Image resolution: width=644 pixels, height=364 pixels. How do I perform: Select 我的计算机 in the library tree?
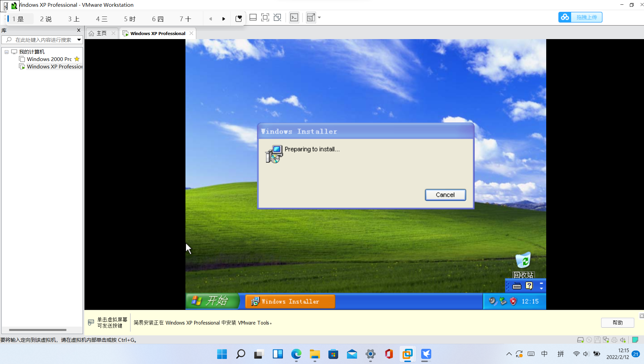pyautogui.click(x=32, y=52)
